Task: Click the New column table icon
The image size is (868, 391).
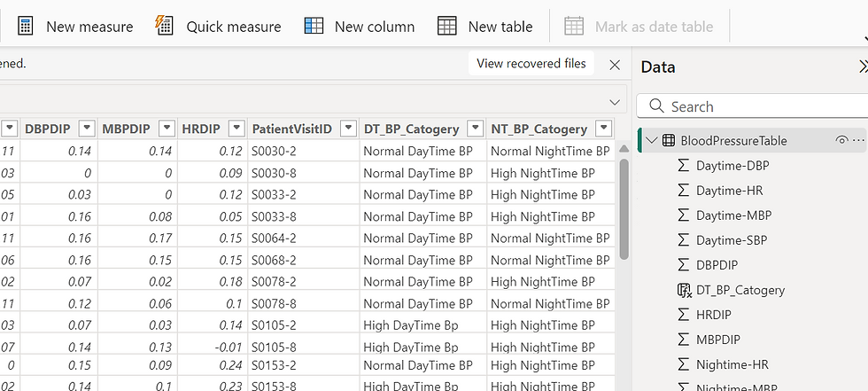Action: pos(314,26)
